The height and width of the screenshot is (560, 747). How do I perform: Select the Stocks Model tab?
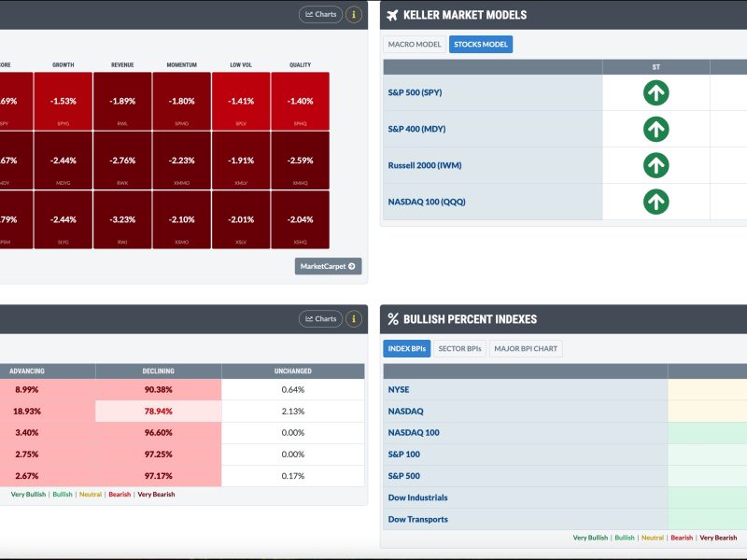[481, 44]
